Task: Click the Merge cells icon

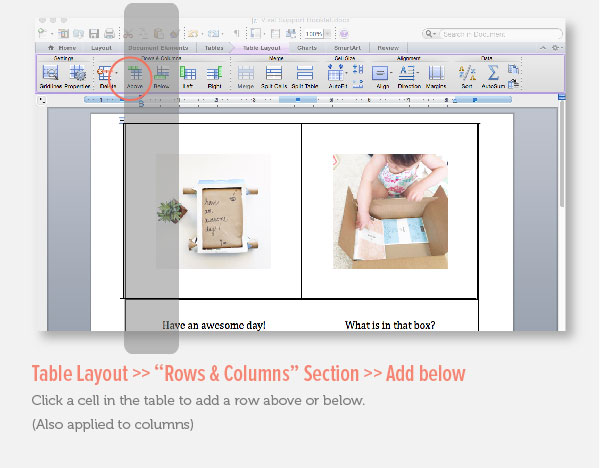Action: (x=246, y=73)
